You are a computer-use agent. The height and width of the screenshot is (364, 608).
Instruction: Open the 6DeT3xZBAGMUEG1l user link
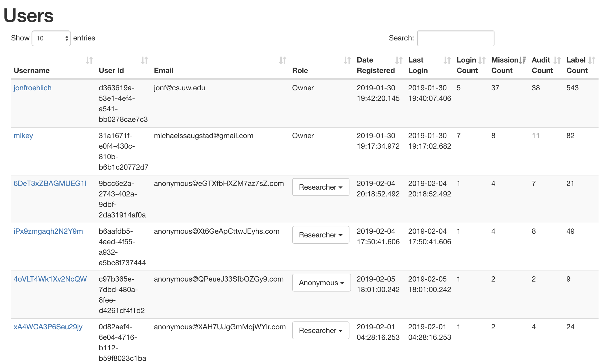pyautogui.click(x=50, y=183)
